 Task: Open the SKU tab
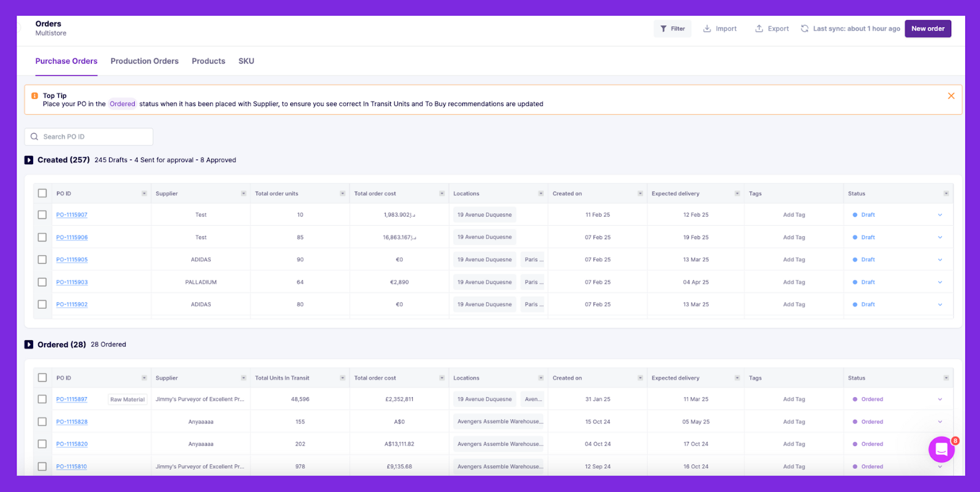[246, 61]
